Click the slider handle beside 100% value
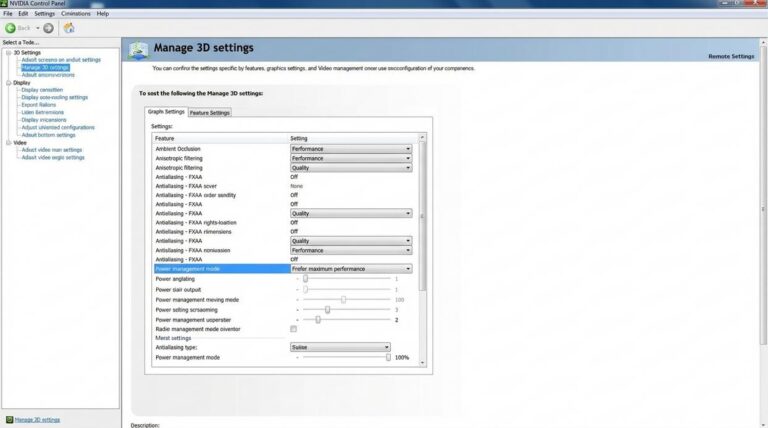 pos(388,357)
